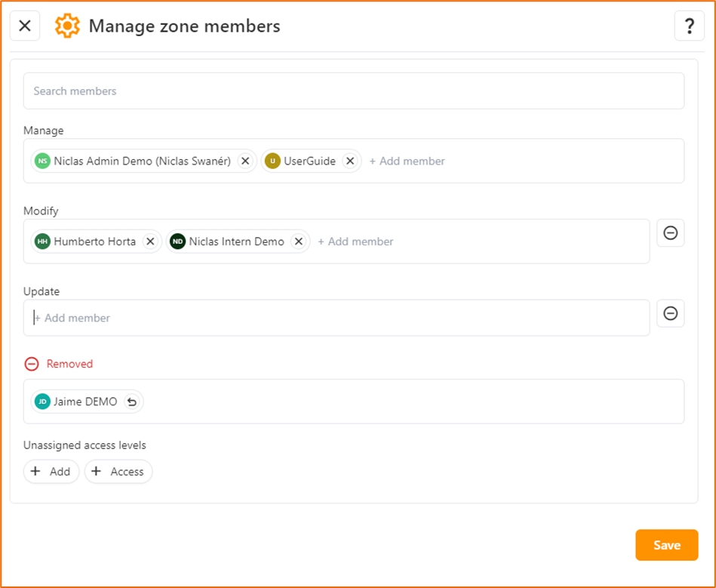Click the Removed section header
The width and height of the screenshot is (716, 588).
[x=69, y=364]
